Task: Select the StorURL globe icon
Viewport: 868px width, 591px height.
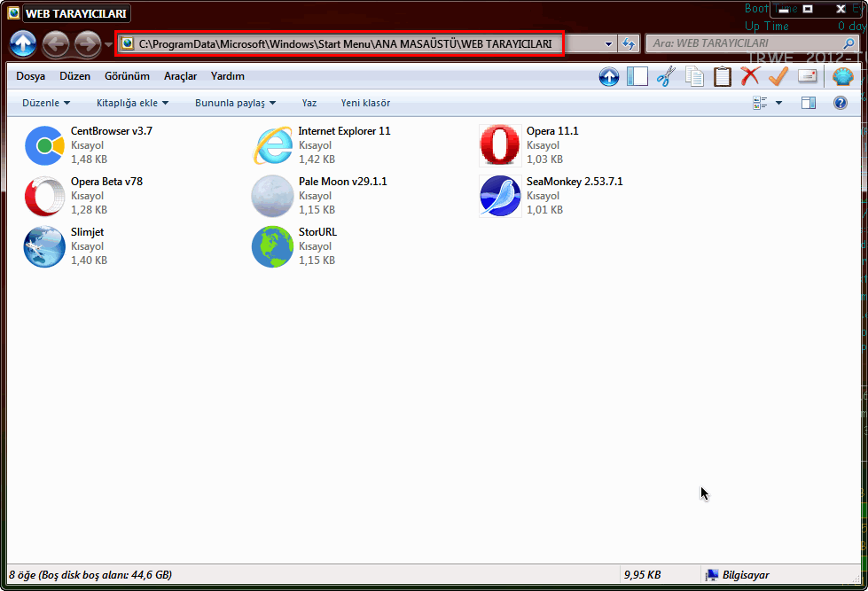Action: [x=272, y=247]
